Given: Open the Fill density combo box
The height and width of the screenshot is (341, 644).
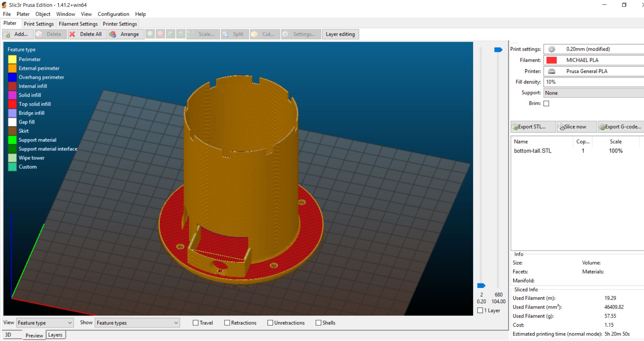Looking at the screenshot, I should click(593, 82).
